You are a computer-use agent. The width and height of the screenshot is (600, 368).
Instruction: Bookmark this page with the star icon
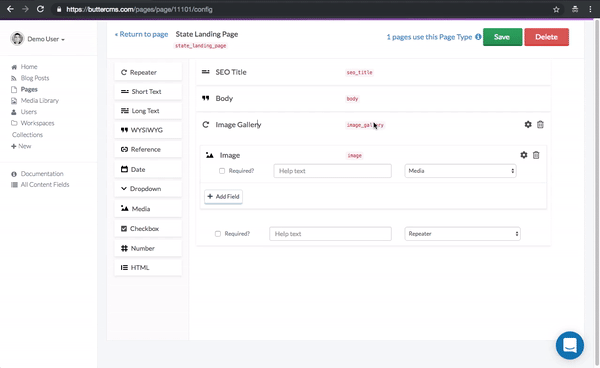click(556, 10)
